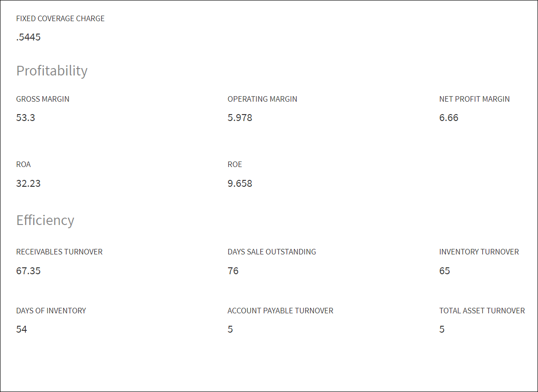Click the ROE value 9.658

coord(240,183)
